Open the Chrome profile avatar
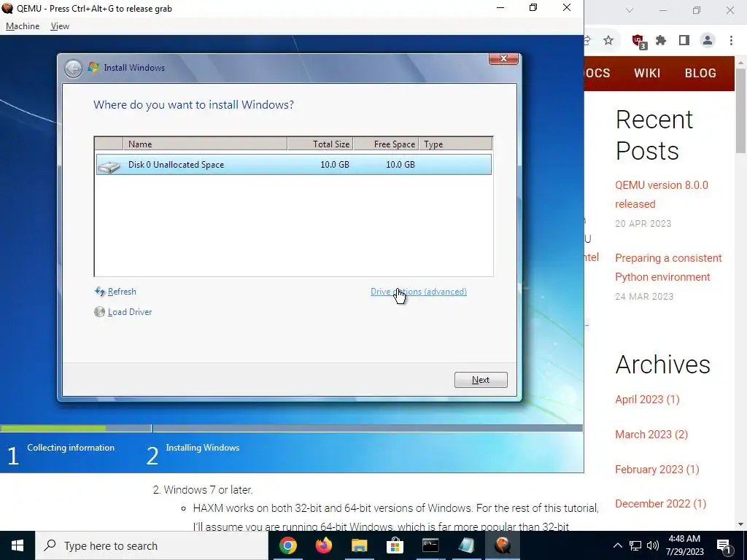Screen dimensions: 747x560 (x=708, y=41)
